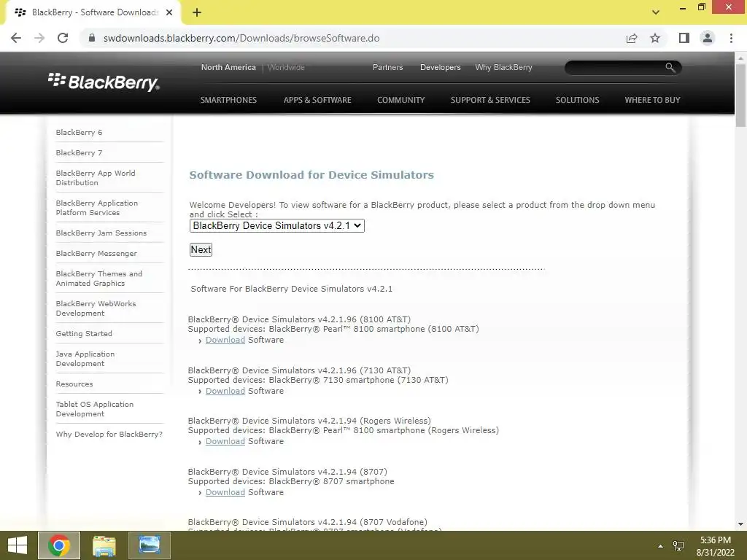The width and height of the screenshot is (747, 560).
Task: Open Chrome side panel
Action: coord(684,38)
